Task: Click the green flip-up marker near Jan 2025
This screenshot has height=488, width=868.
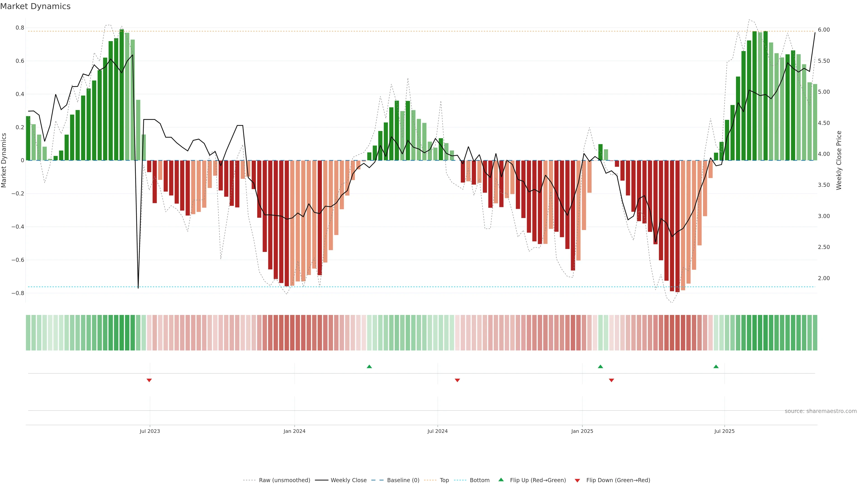Action: click(x=600, y=366)
